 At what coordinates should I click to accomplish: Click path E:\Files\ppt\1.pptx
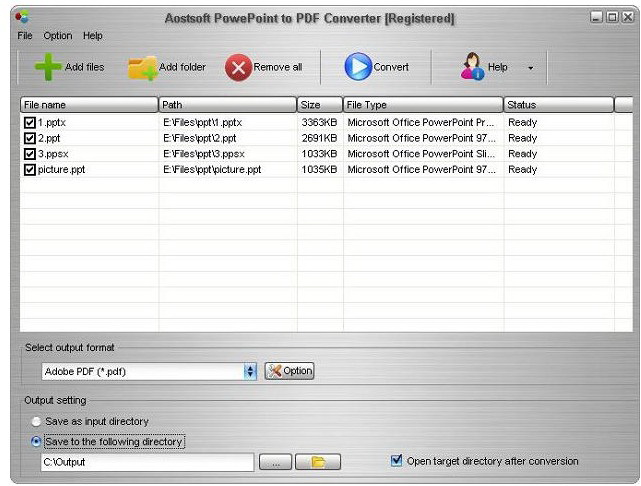pos(202,122)
